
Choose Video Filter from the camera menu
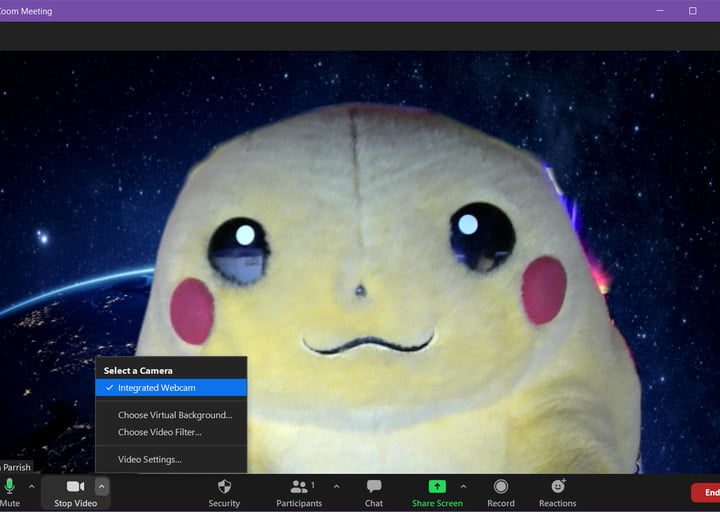click(x=160, y=432)
